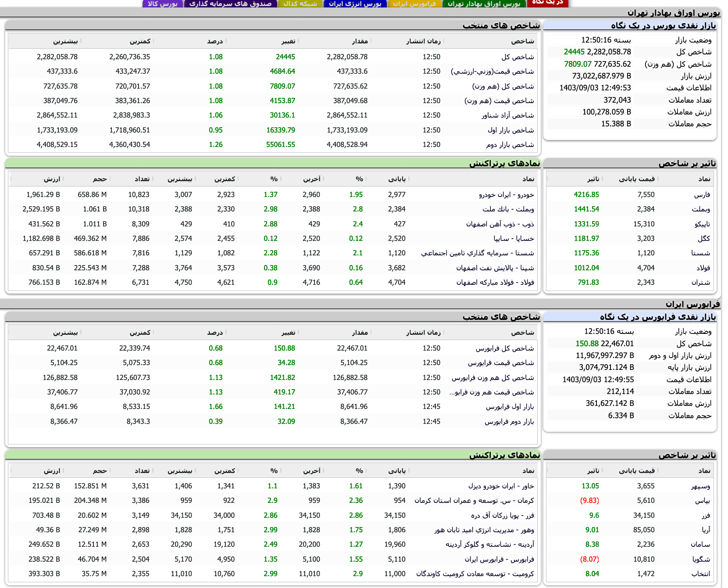This screenshot has height=588, width=728.
Task: Click the filter icon on the ارزش column
Action: [x=63, y=179]
